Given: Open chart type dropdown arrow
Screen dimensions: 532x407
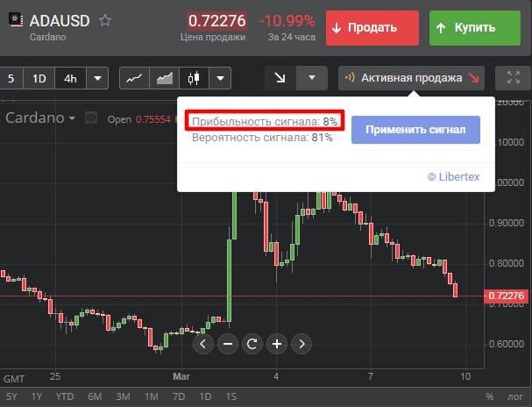Looking at the screenshot, I should 220,78.
